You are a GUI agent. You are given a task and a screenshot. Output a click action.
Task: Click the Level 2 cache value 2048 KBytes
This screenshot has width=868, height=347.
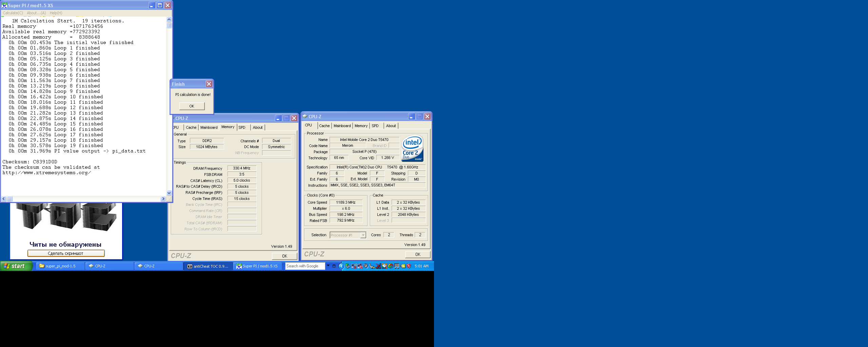coord(408,215)
